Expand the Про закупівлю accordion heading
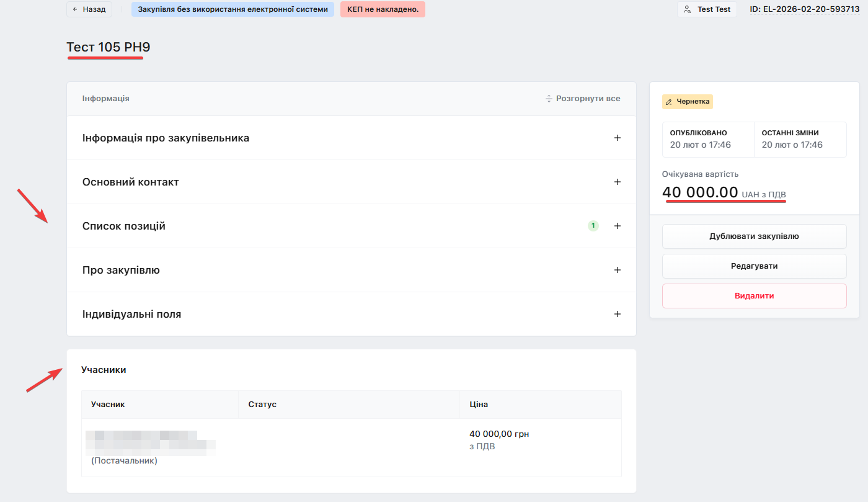The image size is (868, 502). [122, 270]
